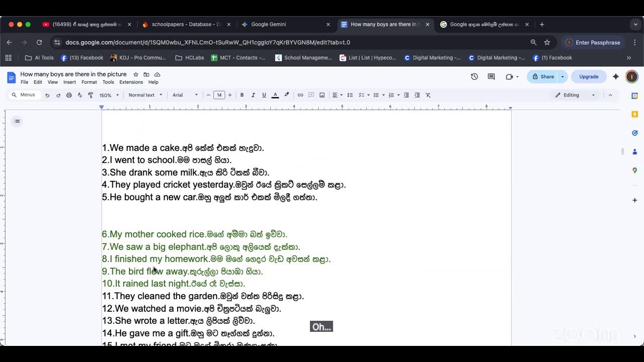This screenshot has height=362, width=644.
Task: Open version history clock icon
Action: 474,76
